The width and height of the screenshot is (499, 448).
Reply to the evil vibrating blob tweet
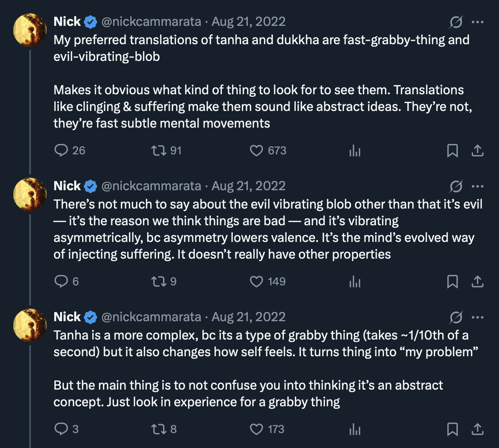click(61, 281)
